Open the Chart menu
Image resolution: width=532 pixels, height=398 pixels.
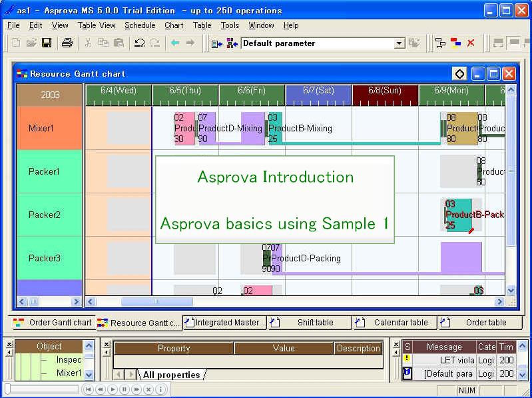click(174, 25)
